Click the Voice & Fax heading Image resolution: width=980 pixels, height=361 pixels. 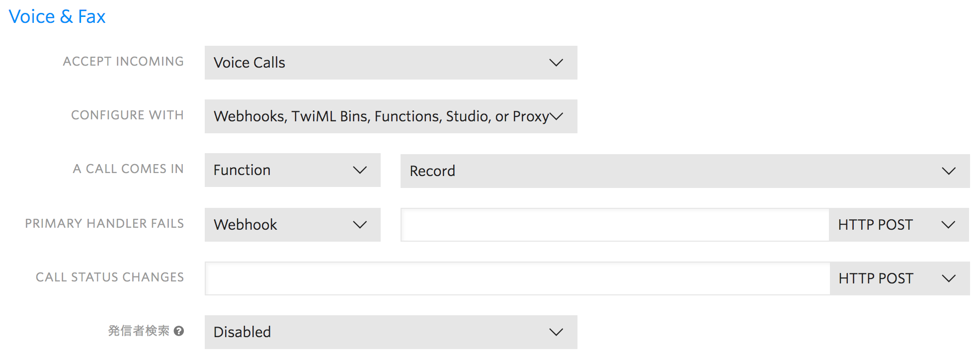57,17
